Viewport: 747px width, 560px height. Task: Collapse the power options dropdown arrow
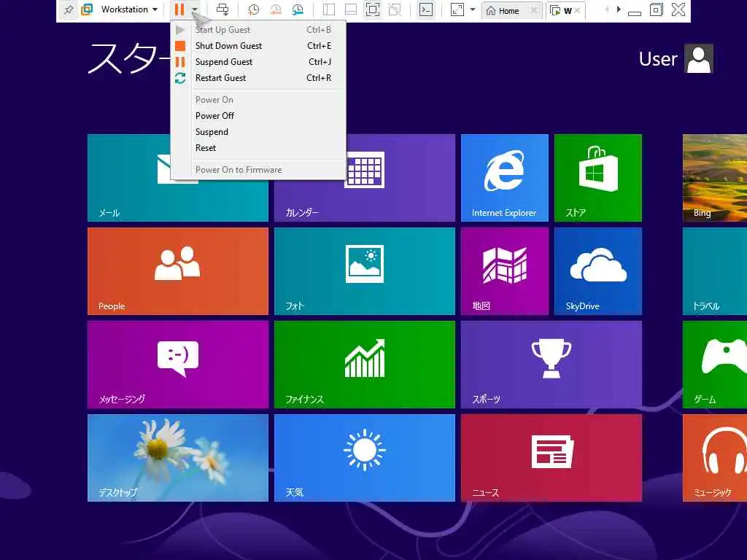pyautogui.click(x=194, y=9)
